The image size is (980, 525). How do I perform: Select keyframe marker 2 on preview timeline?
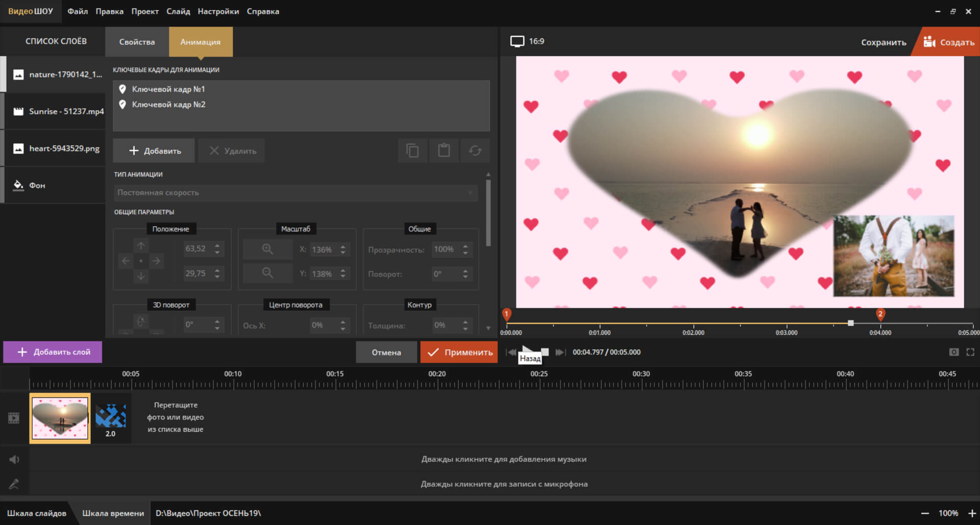coord(880,314)
